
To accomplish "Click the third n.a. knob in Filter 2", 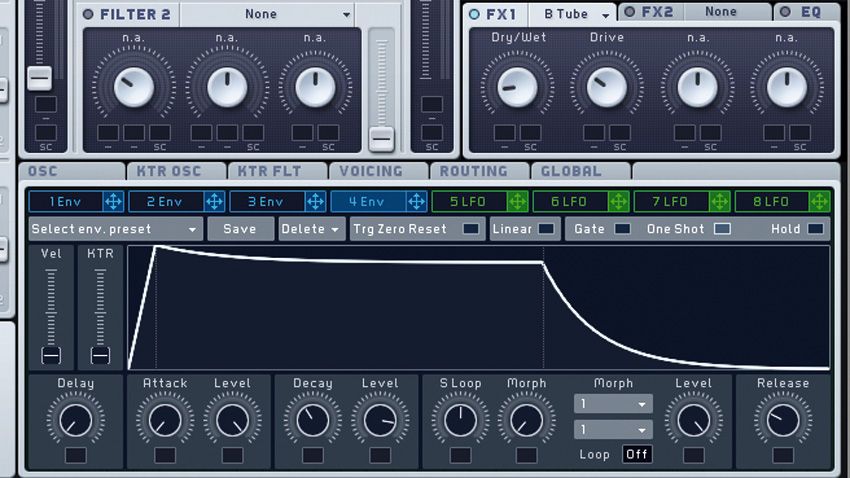I will [x=315, y=87].
